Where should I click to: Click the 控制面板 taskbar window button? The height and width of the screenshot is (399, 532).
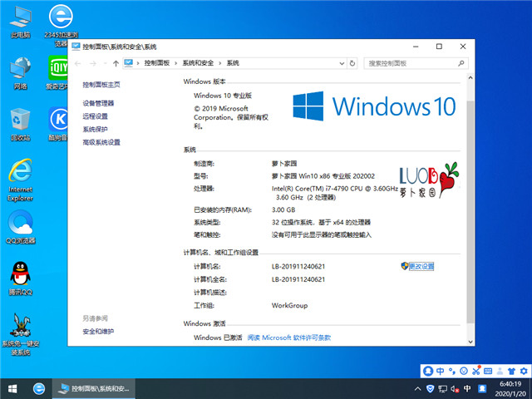94,389
